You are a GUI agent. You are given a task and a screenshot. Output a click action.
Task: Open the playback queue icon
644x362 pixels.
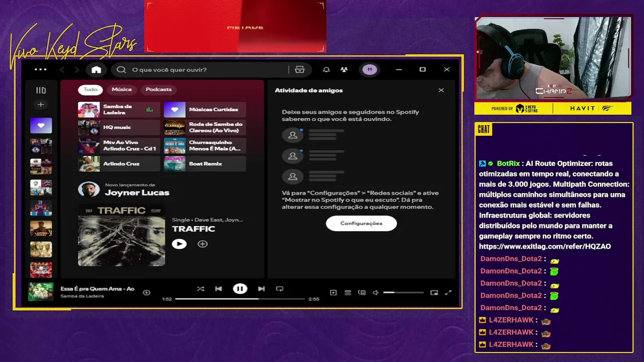coord(348,293)
